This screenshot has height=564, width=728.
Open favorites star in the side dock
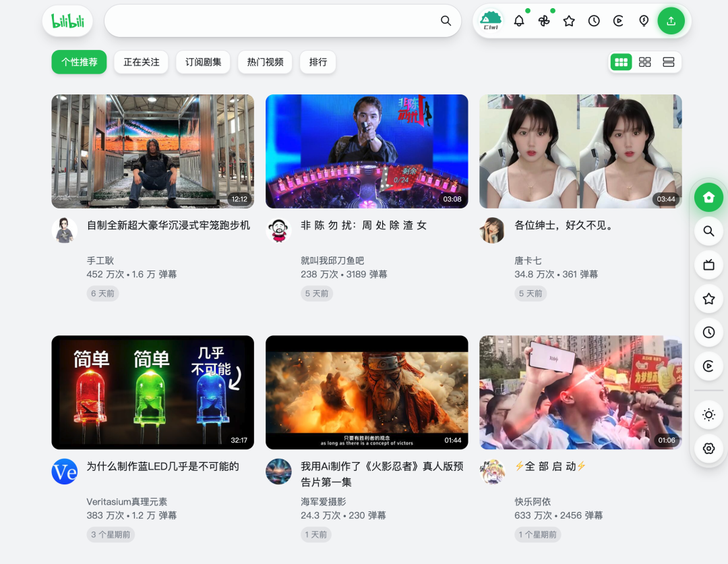click(708, 299)
